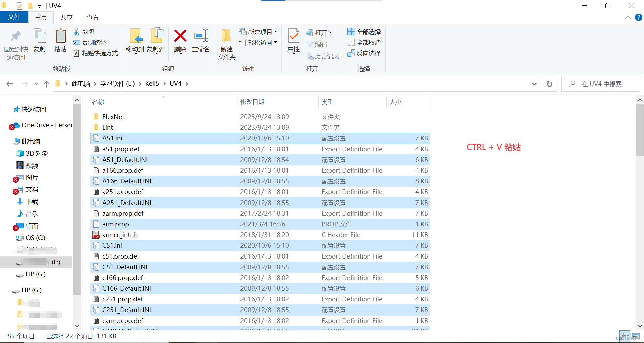Click the Paste ribbon icon
The image size is (644, 343).
(60, 36)
